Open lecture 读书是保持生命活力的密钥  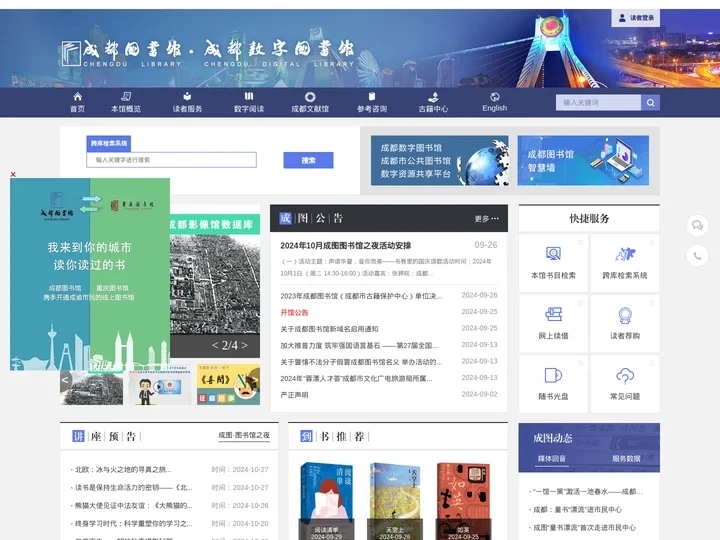point(134,487)
